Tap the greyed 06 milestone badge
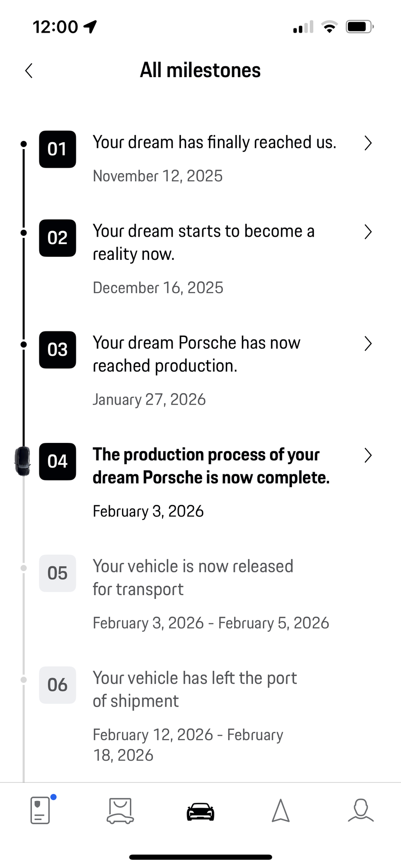401x868 pixels. 58,685
